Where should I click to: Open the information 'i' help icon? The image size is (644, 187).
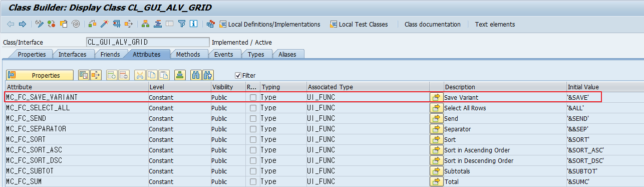194,24
